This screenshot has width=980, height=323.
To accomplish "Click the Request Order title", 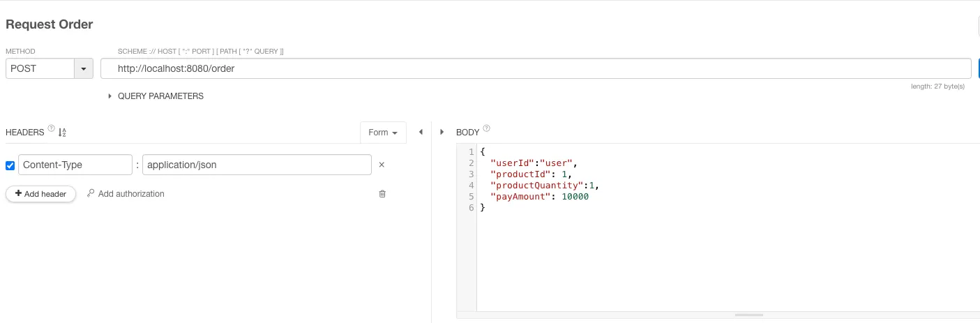I will (x=49, y=24).
